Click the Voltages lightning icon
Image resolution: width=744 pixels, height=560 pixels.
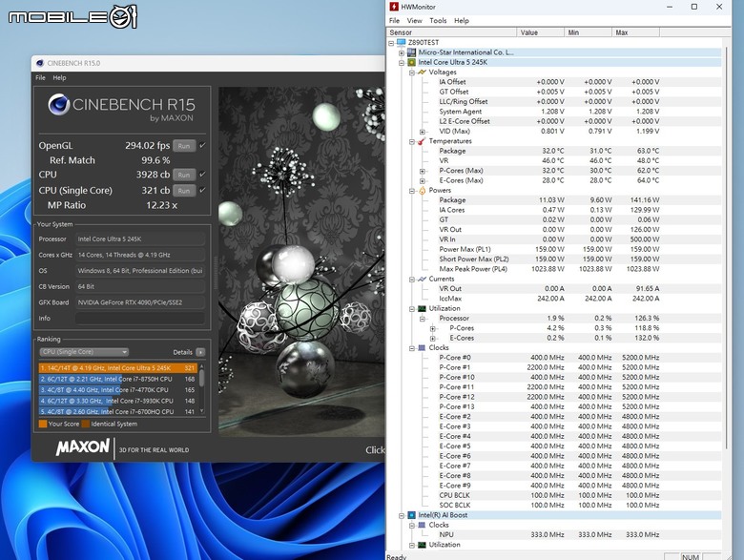422,73
